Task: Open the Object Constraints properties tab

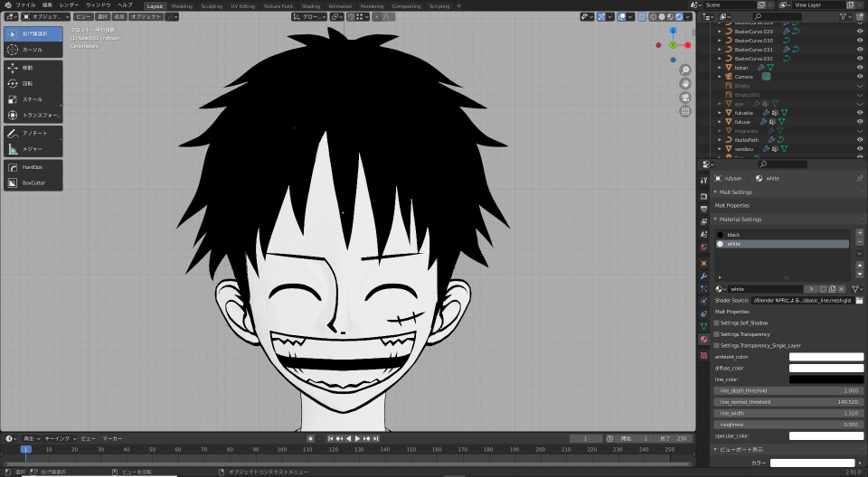Action: point(703,313)
